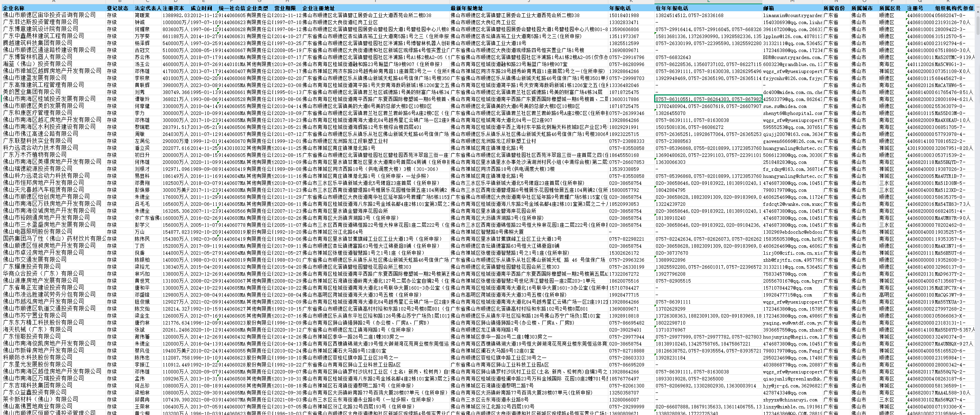Select the sue.su@midea.com email cell

pyautogui.click(x=779, y=106)
